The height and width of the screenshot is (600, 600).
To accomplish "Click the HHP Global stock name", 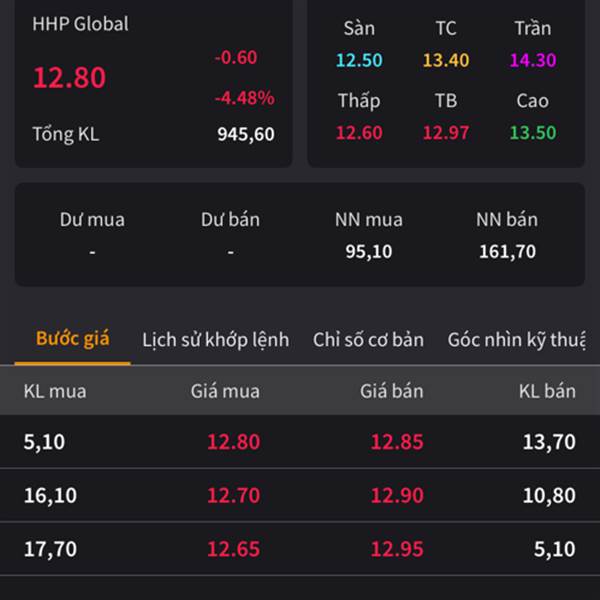I will tap(80, 24).
